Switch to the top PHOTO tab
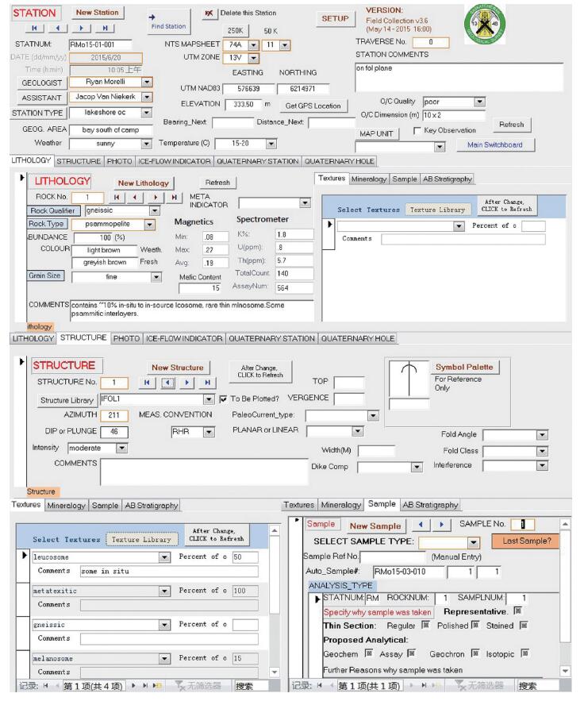The image size is (588, 701). coord(119,161)
